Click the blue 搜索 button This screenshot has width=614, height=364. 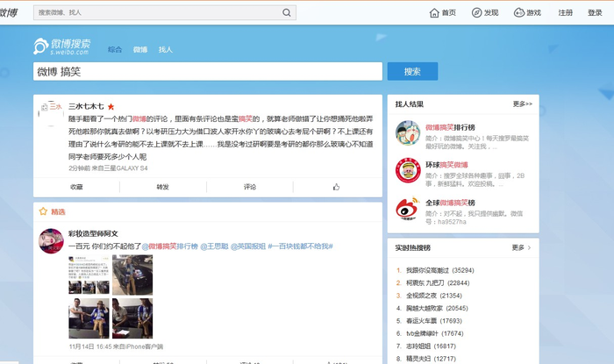[x=413, y=71]
